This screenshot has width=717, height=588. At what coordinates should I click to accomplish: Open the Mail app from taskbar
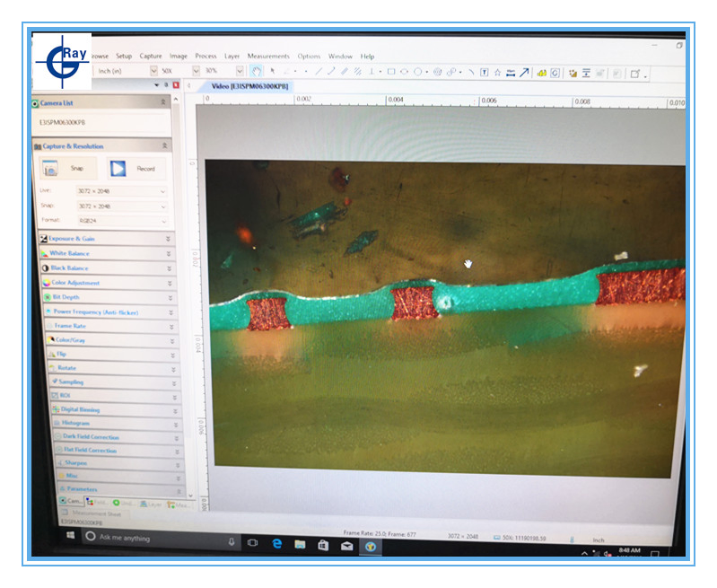[x=346, y=546]
